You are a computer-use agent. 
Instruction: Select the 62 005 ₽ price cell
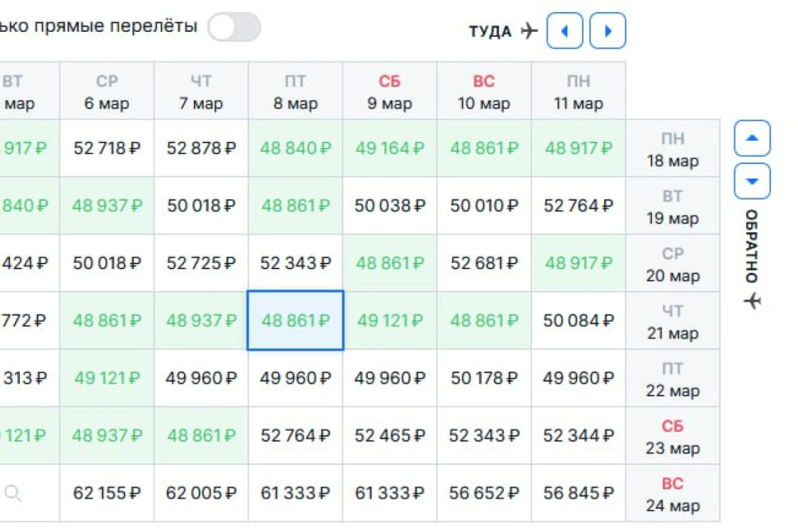point(201,493)
